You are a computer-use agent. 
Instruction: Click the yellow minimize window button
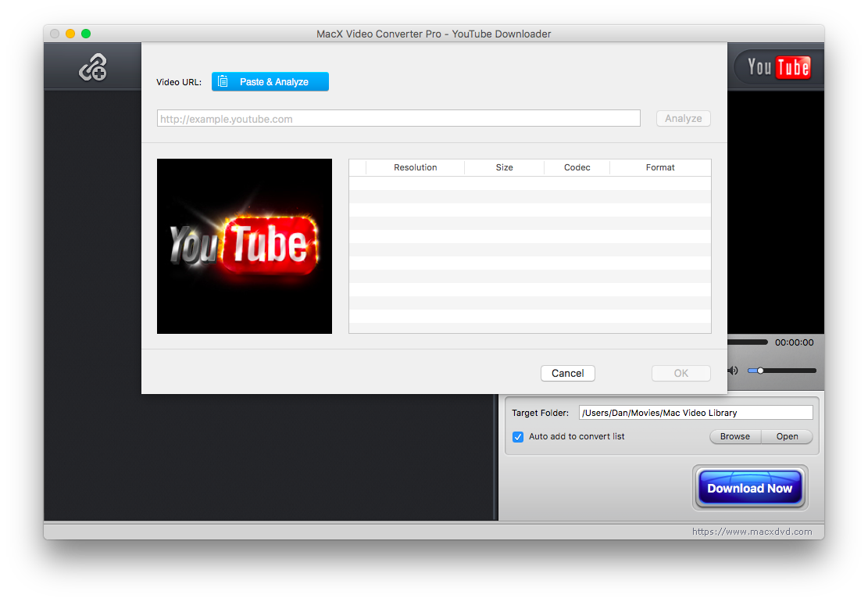(x=70, y=34)
